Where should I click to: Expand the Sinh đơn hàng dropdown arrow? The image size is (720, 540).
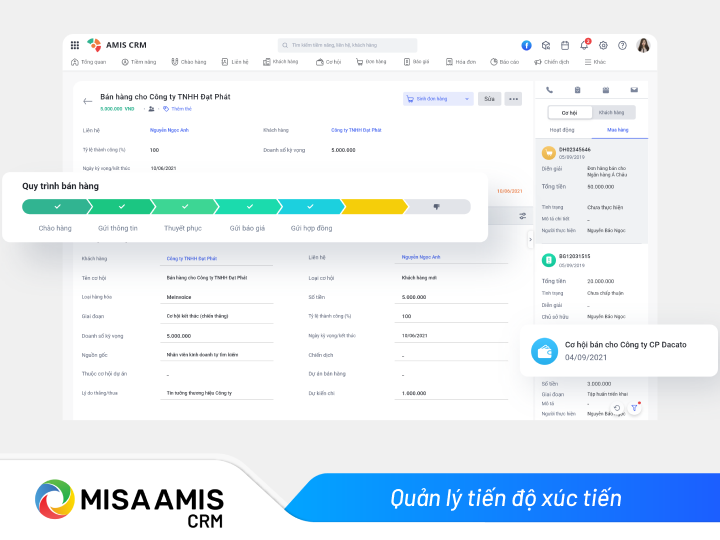[x=467, y=99]
